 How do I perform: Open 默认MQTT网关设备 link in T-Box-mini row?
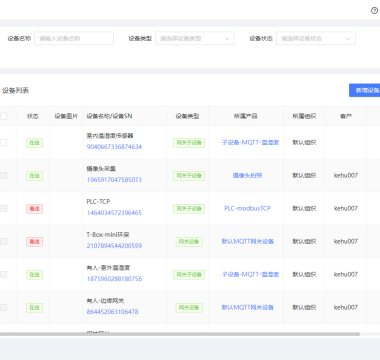coord(248,241)
